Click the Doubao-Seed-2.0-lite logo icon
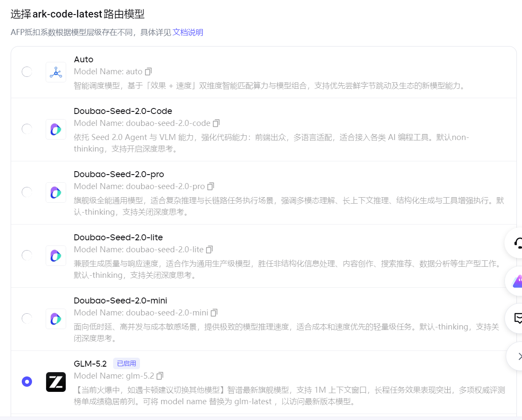This screenshot has width=522, height=420. point(56,256)
